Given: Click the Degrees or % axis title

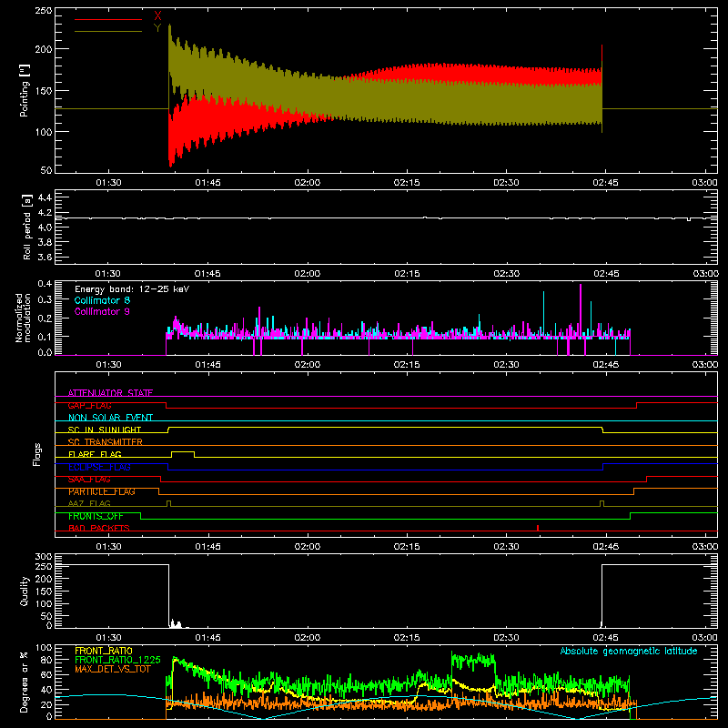Looking at the screenshot, I should point(25,682).
